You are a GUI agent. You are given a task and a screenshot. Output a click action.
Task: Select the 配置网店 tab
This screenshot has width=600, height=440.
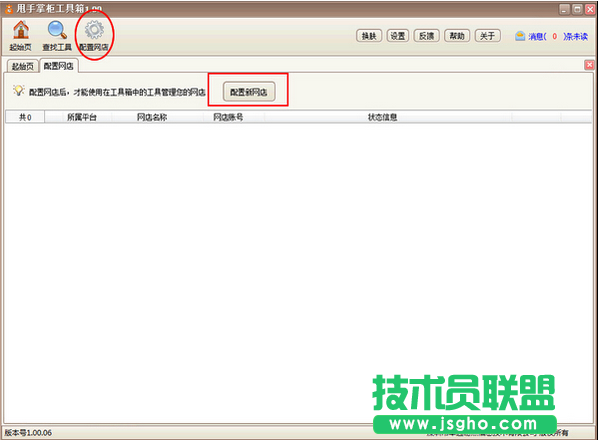pyautogui.click(x=59, y=66)
